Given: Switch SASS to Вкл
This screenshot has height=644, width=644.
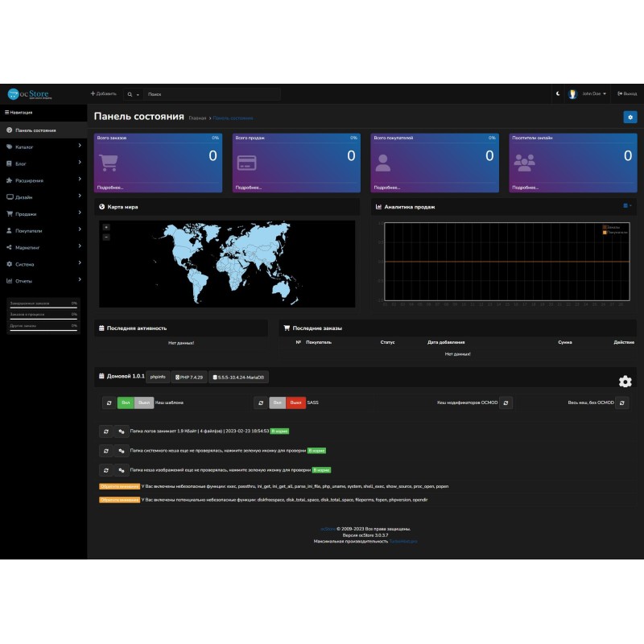Looking at the screenshot, I should 278,402.
